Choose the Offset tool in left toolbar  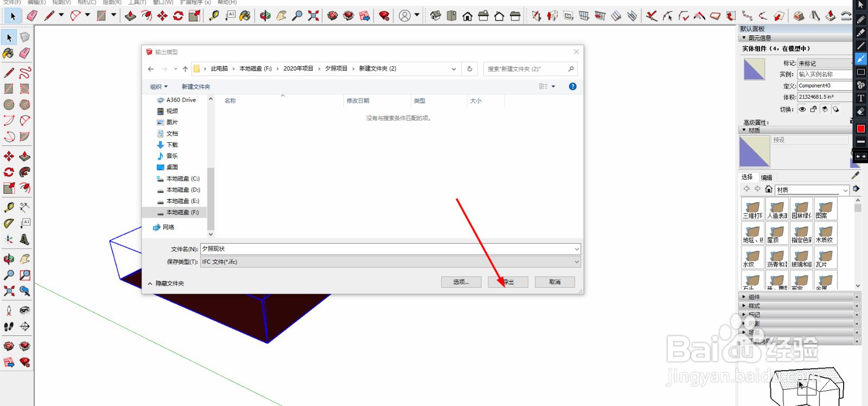pyautogui.click(x=25, y=188)
